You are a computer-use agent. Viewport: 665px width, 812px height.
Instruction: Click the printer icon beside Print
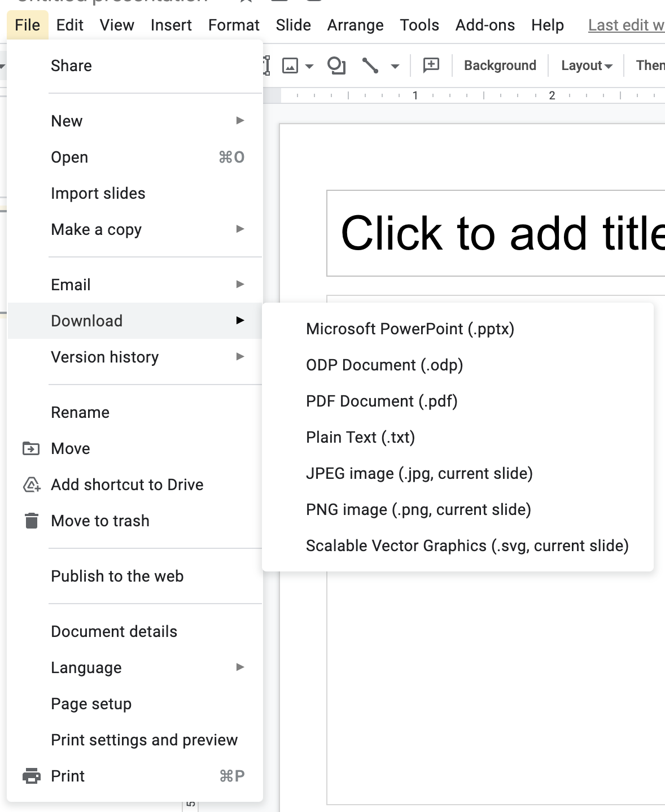click(31, 776)
